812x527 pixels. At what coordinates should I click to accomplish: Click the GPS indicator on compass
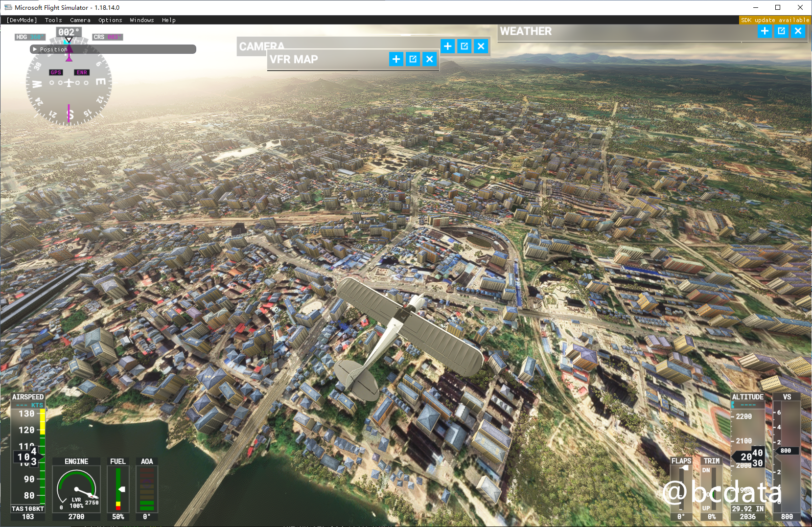(56, 72)
